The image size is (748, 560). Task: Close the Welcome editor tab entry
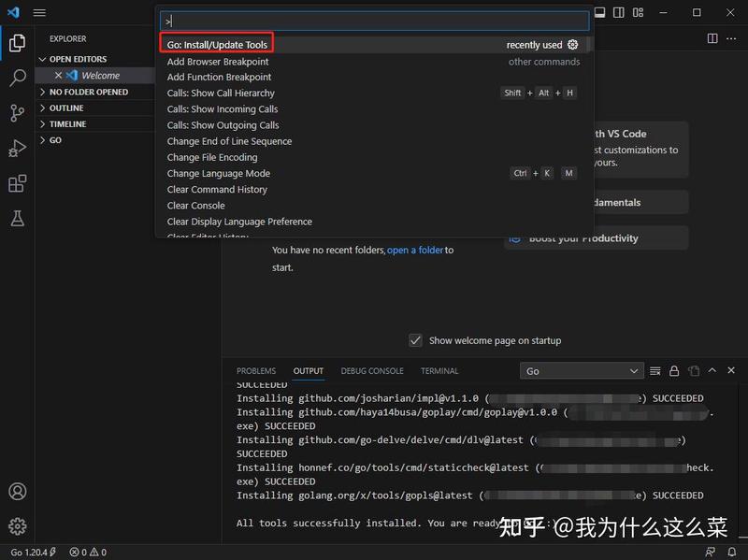click(x=58, y=76)
